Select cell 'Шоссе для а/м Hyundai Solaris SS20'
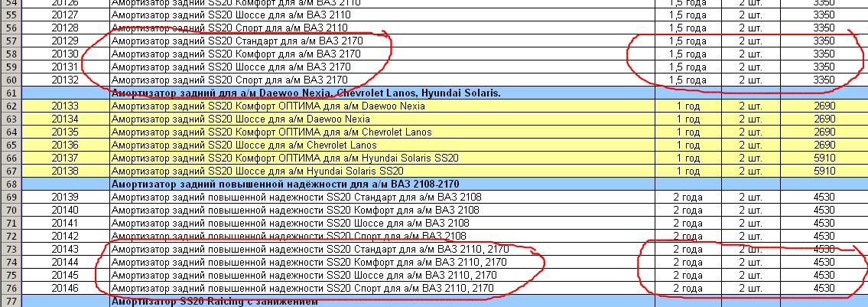The height and width of the screenshot is (307, 868). [382, 171]
